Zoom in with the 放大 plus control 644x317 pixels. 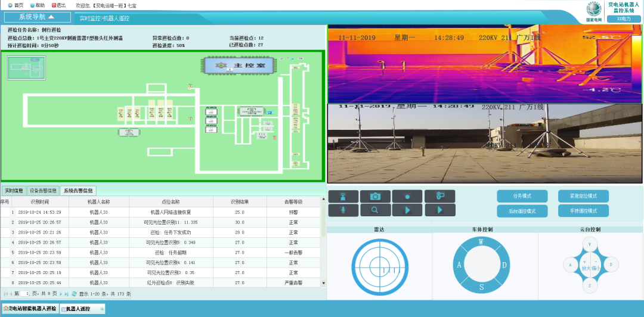pos(585,265)
